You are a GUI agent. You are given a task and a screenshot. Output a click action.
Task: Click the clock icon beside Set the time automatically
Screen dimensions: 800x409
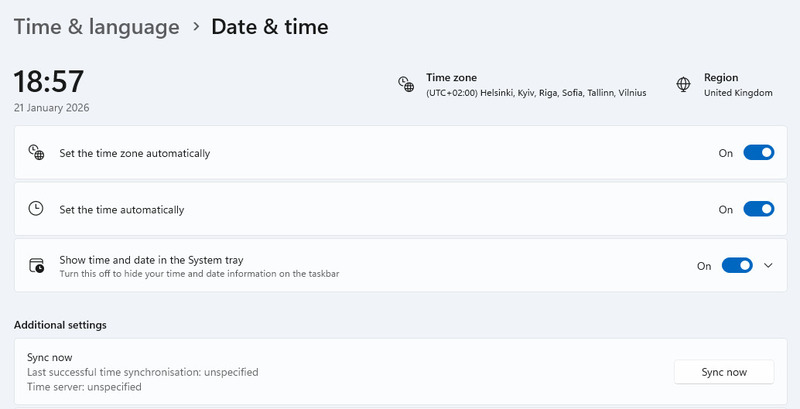coord(36,209)
